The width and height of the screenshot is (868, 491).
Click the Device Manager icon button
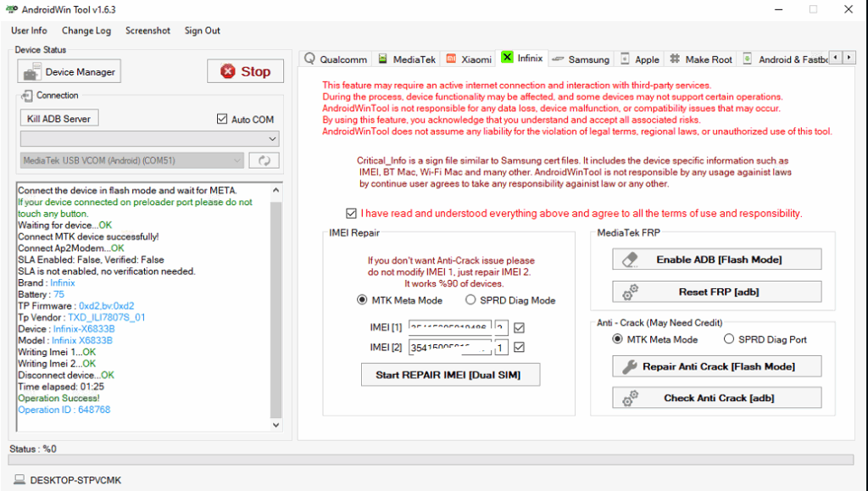click(x=31, y=72)
